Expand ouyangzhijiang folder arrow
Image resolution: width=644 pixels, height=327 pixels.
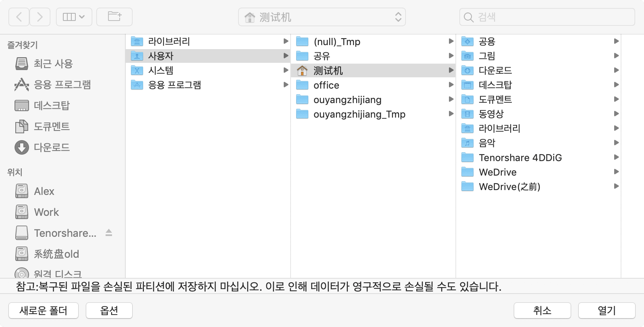(451, 99)
